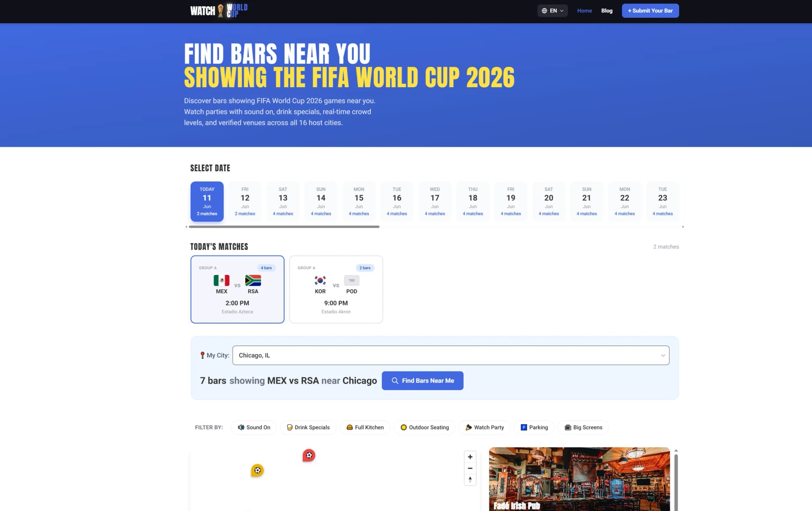
Task: Open the My City dropdown showing Chicago, IL
Action: [x=451, y=355]
